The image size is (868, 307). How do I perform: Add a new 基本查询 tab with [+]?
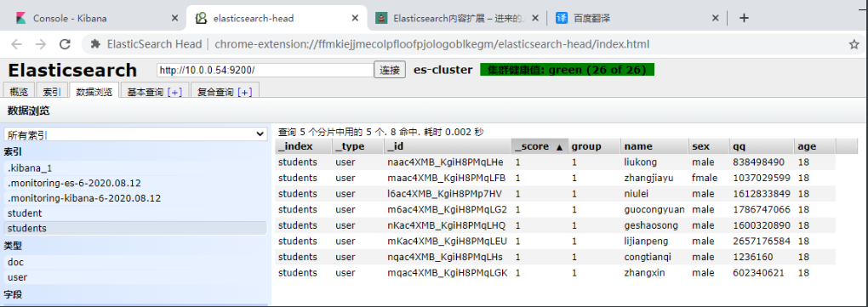[175, 93]
